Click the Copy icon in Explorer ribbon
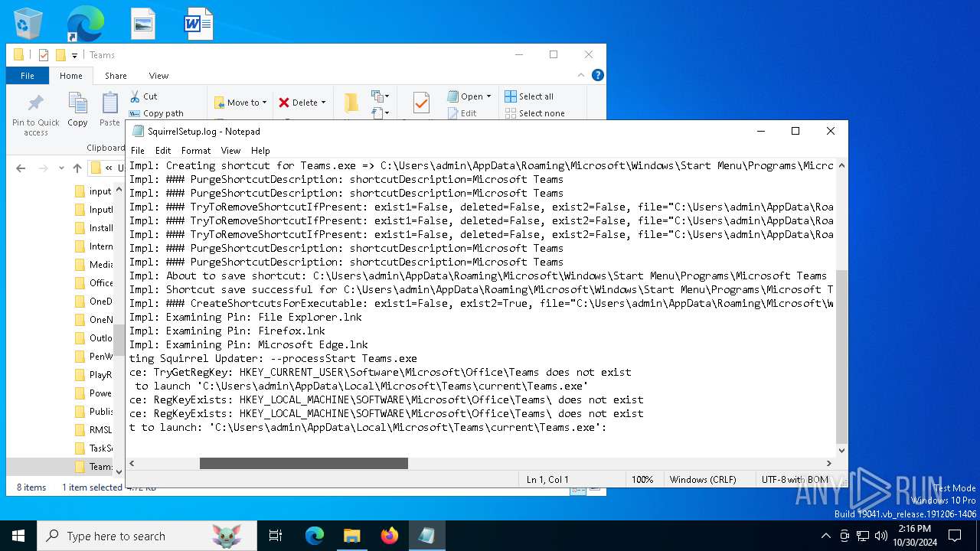 (77, 103)
